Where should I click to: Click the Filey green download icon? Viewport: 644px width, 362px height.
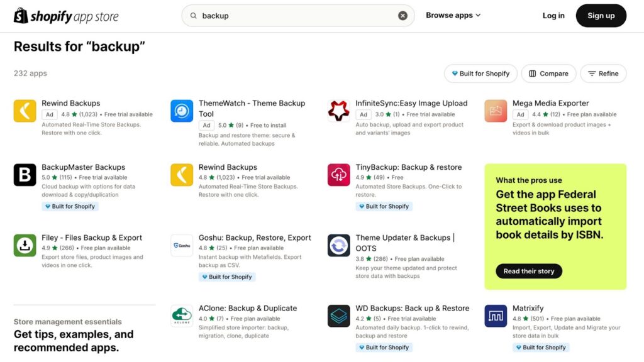pyautogui.click(x=25, y=245)
